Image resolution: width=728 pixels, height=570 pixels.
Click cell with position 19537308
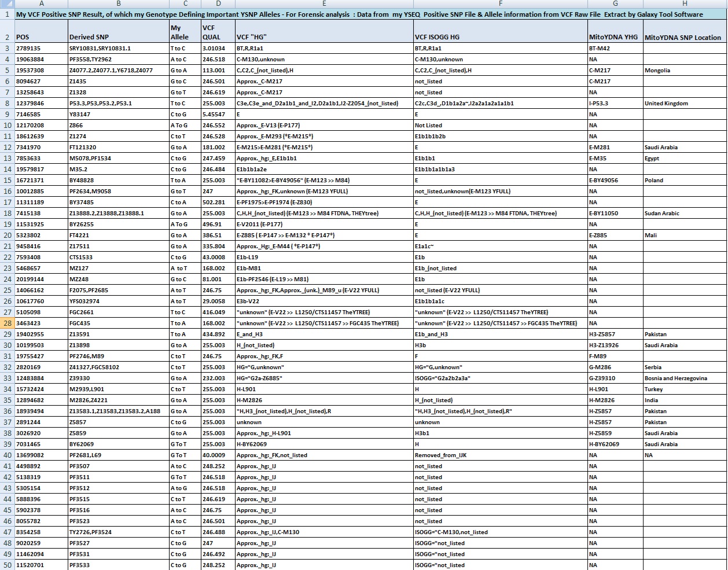point(41,70)
